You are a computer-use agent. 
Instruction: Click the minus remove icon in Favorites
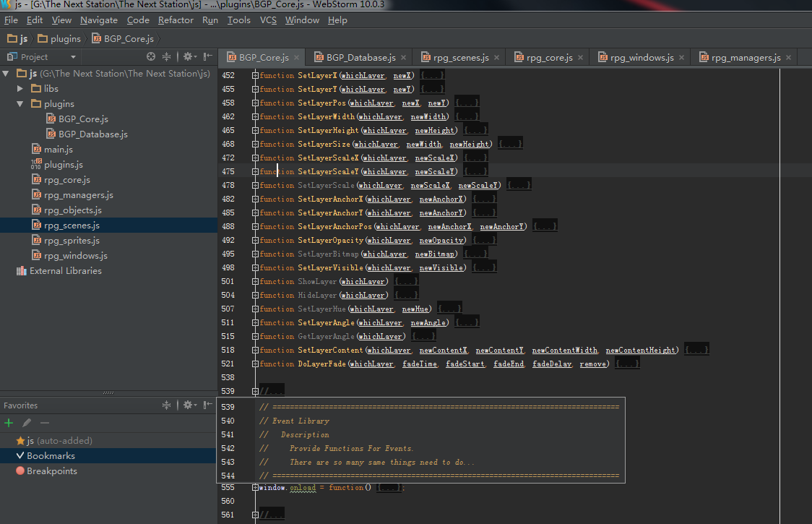pyautogui.click(x=45, y=423)
